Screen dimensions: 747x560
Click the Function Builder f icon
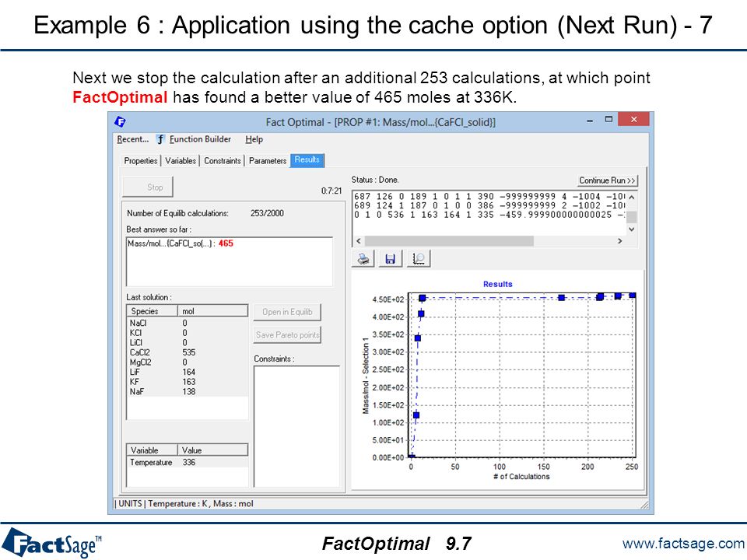(x=160, y=139)
